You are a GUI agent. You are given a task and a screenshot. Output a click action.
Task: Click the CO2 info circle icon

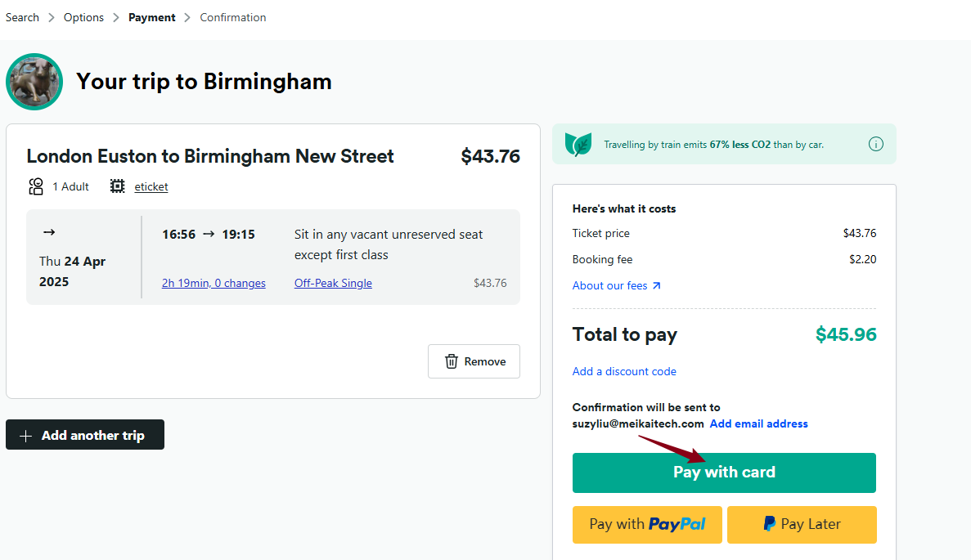875,145
